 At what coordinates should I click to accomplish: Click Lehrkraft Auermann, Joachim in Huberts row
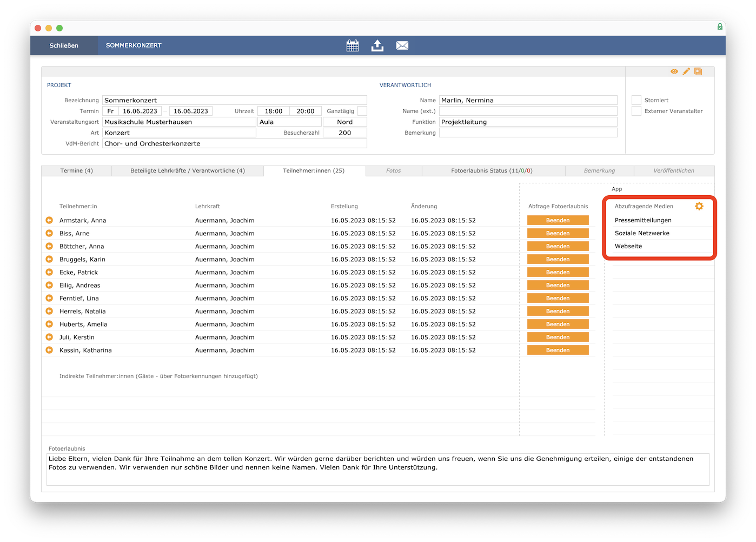[224, 324]
